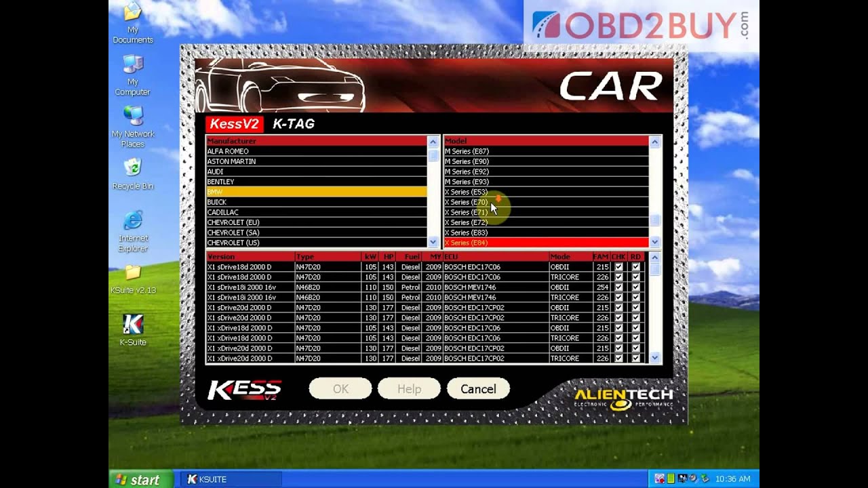Select CHEVROLET (EU) manufacturer

(x=317, y=222)
